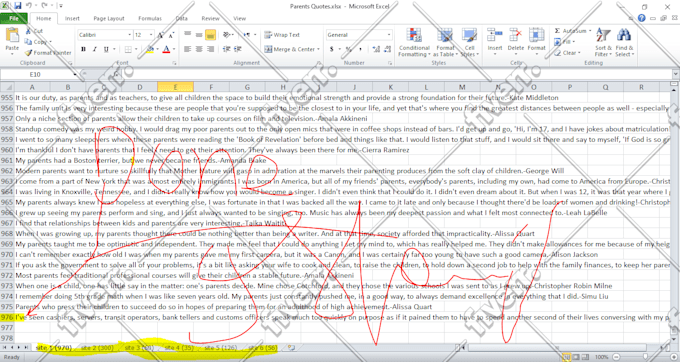Click Increase Decimal icon
Image resolution: width=680 pixels, height=362 pixels.
tap(376, 49)
